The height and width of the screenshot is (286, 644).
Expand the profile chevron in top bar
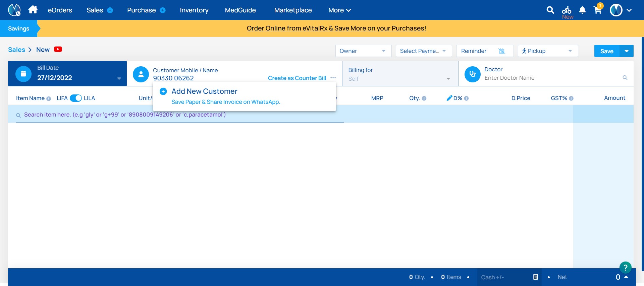(629, 10)
